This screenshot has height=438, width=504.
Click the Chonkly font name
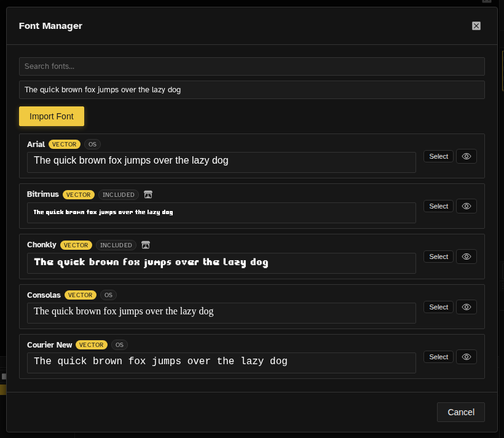(41, 245)
